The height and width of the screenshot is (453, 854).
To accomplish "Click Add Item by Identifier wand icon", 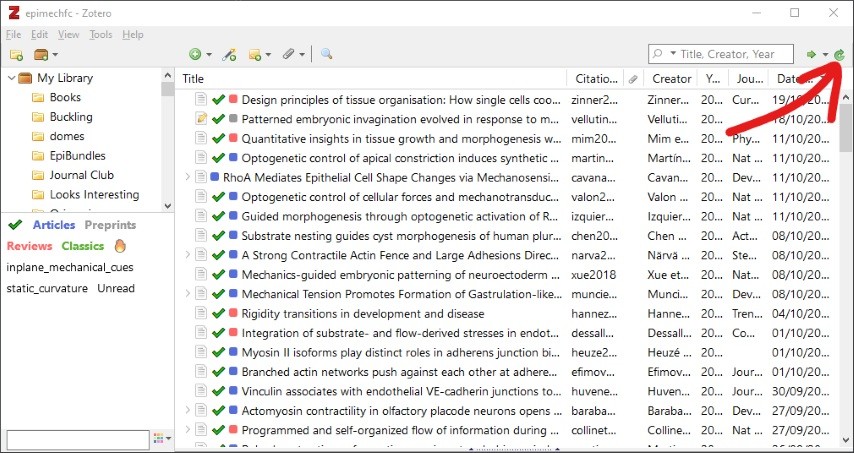I will point(229,54).
